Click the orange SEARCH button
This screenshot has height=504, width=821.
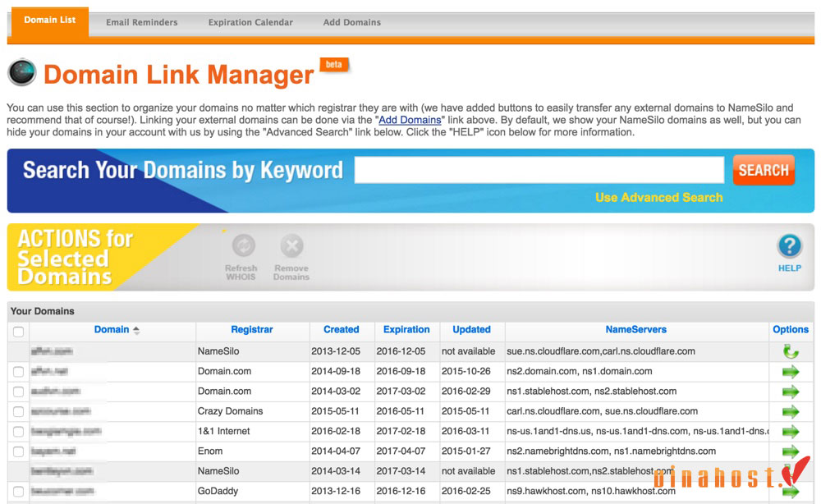coord(764,170)
